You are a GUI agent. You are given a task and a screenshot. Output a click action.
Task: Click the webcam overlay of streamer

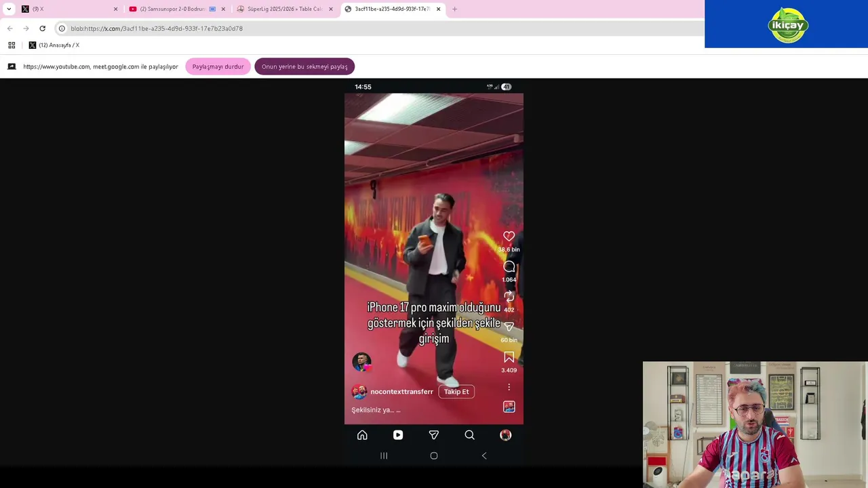click(x=755, y=424)
